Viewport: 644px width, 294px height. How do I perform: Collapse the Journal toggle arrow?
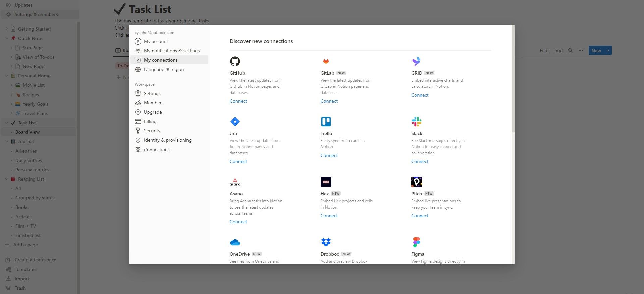click(7, 141)
